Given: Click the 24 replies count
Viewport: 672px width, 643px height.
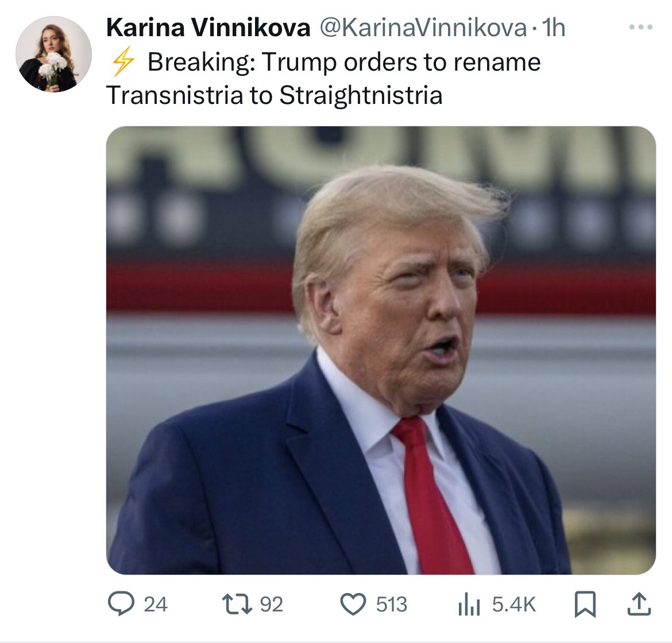Looking at the screenshot, I should [155, 605].
